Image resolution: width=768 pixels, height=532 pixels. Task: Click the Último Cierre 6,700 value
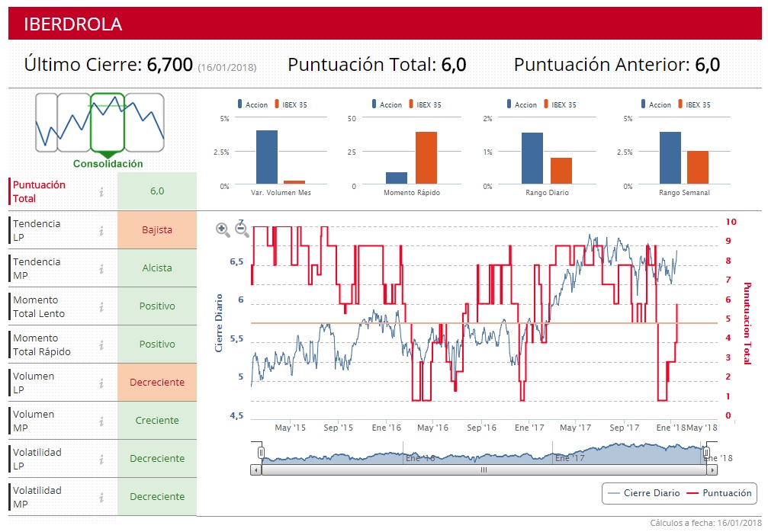170,65
